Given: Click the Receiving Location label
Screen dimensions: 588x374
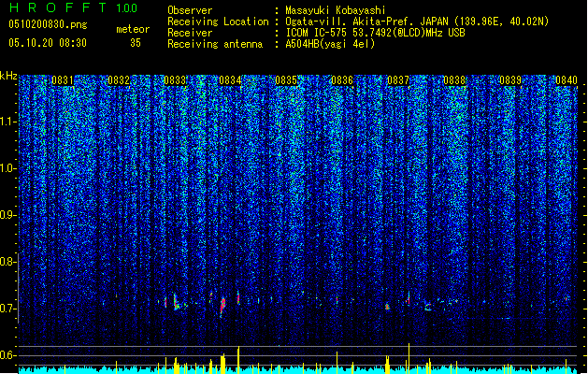Looking at the screenshot, I should [218, 22].
